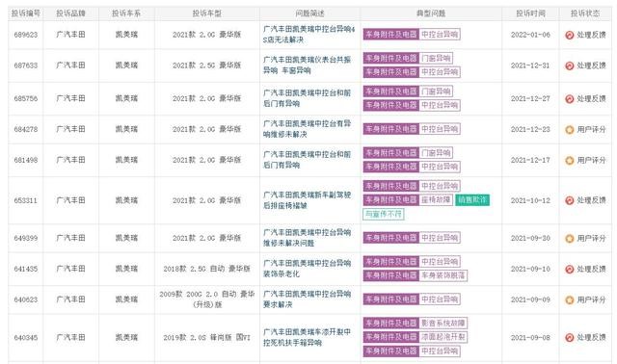Click red status icon for complaint 640345
Image resolution: width=617 pixels, height=364 pixels.
(570, 338)
